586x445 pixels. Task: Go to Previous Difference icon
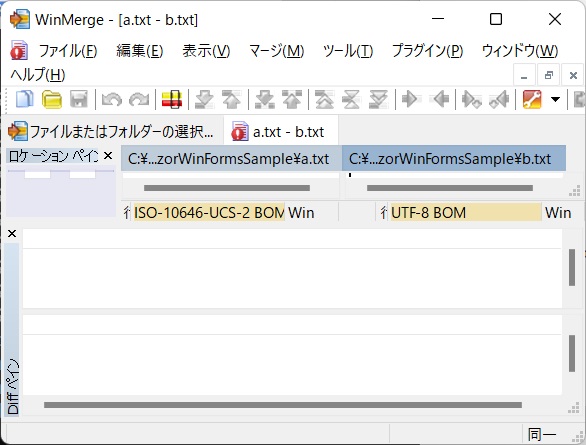pyautogui.click(x=232, y=100)
